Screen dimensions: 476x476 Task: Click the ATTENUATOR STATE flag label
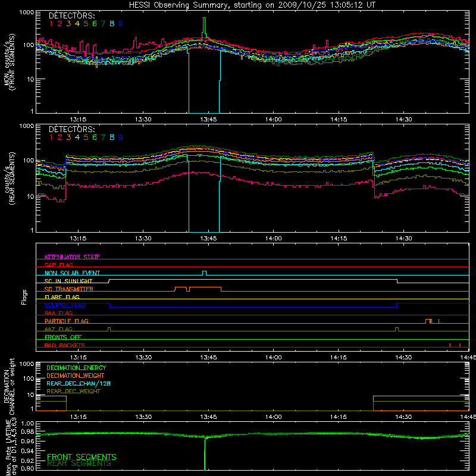(72, 257)
